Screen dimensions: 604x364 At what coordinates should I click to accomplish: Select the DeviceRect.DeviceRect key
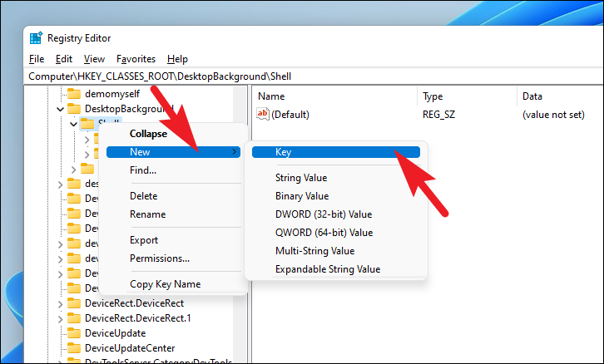coord(134,303)
